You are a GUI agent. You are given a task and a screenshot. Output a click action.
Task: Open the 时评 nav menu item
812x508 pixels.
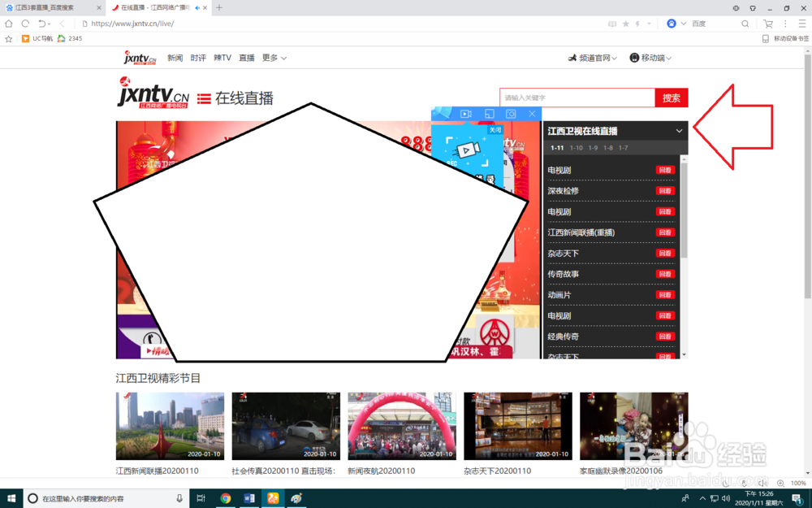point(198,58)
